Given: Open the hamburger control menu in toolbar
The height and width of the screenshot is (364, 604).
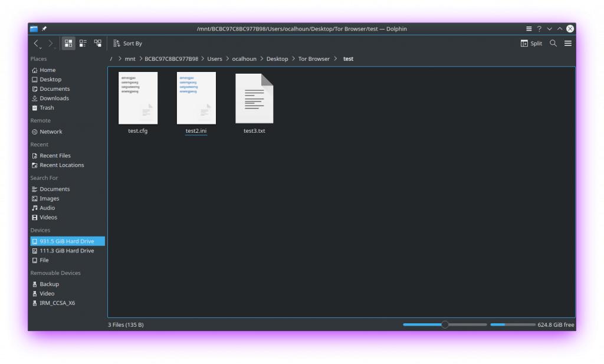Looking at the screenshot, I should [567, 44].
